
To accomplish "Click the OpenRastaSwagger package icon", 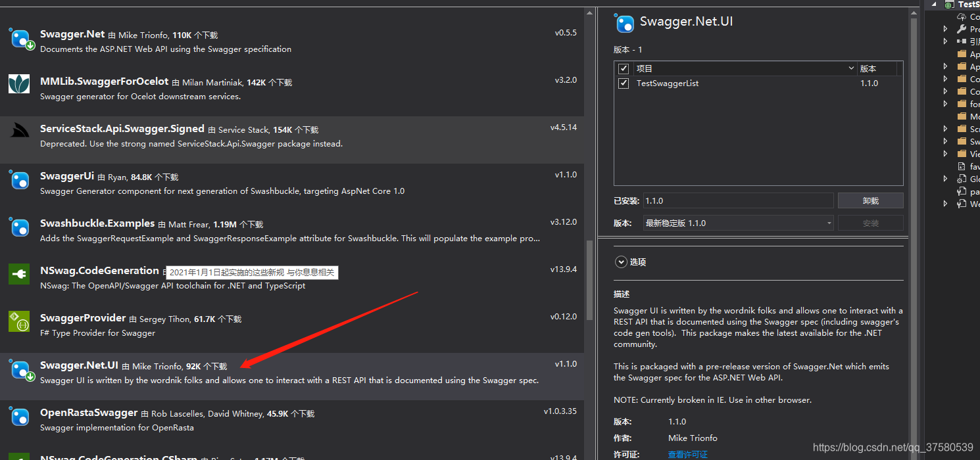I will click(x=19, y=415).
